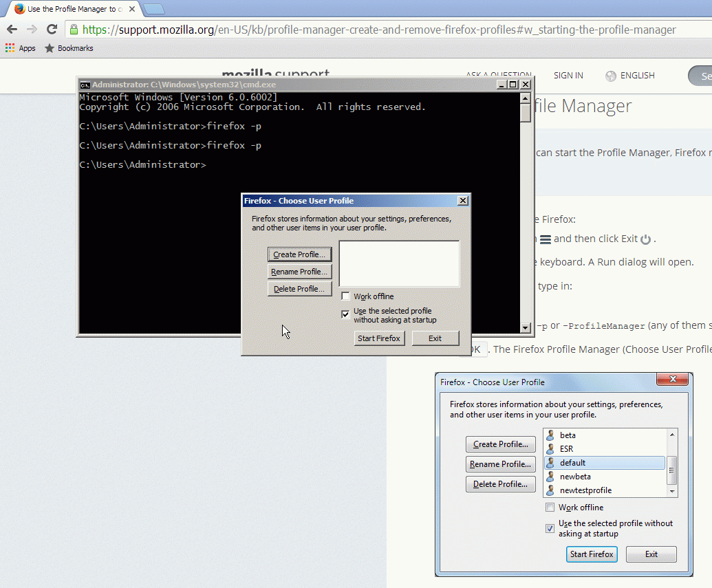
Task: Close the Profile Manager browser tab
Action: (x=132, y=9)
